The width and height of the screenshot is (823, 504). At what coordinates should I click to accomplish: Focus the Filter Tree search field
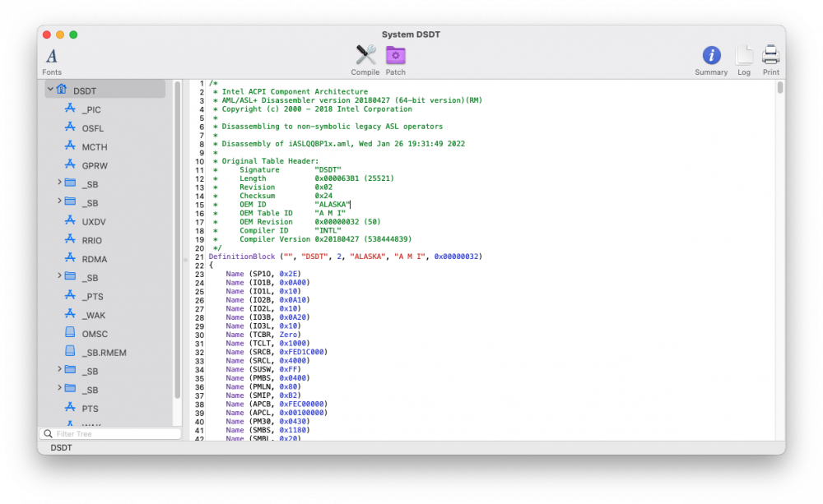tap(110, 434)
